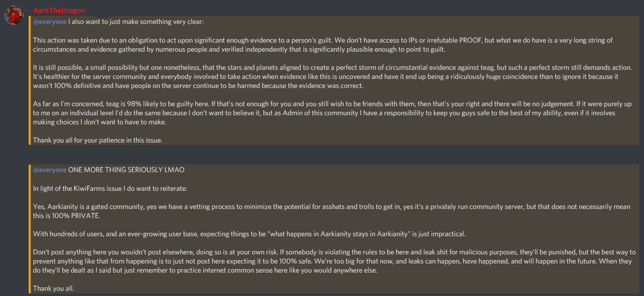The width and height of the screenshot is (644, 296).
Task: Select the orange mention bar of second message
Action: coord(30,229)
